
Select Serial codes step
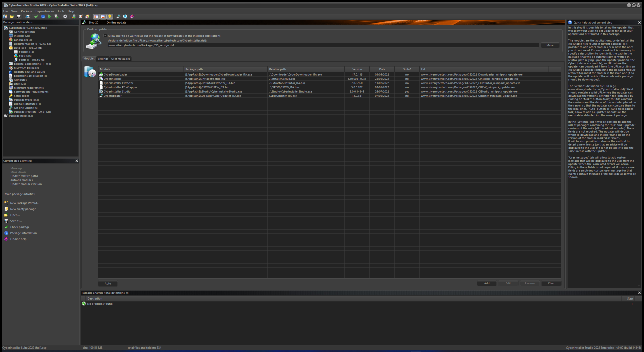tap(21, 96)
